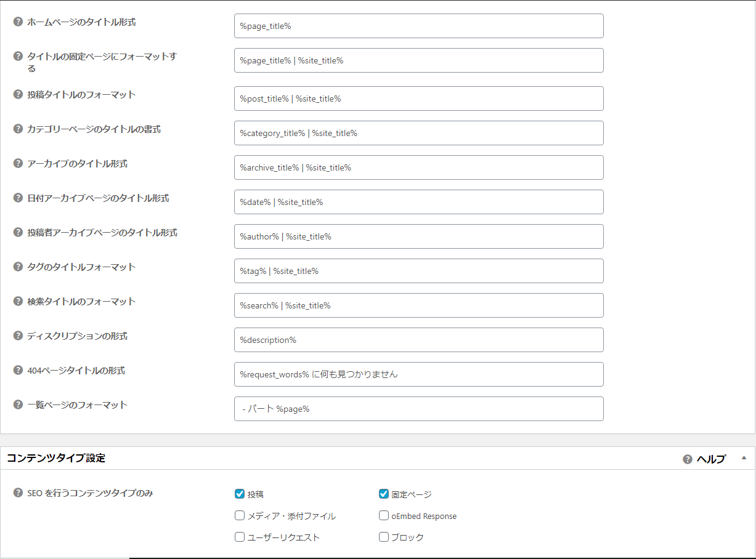Open help icon for ディスクリプションの形式
The height and width of the screenshot is (559, 756).
pos(18,336)
